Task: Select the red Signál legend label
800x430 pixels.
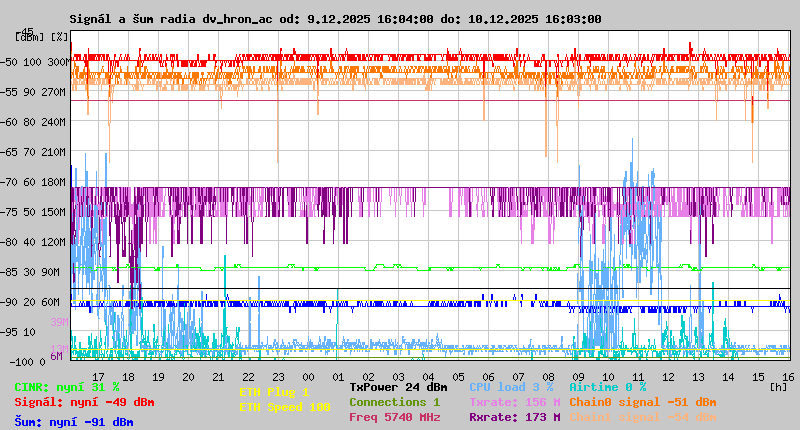Action: [84, 402]
